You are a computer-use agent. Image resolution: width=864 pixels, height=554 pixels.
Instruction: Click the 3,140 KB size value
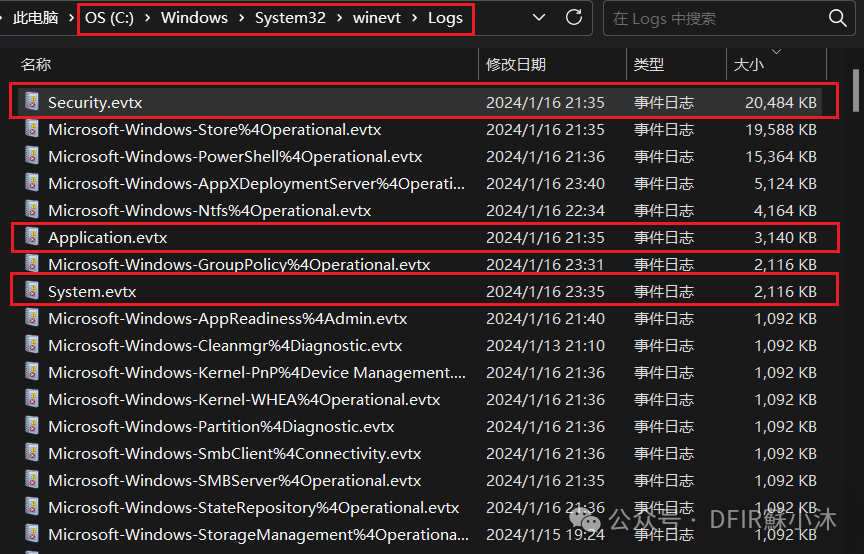click(785, 238)
